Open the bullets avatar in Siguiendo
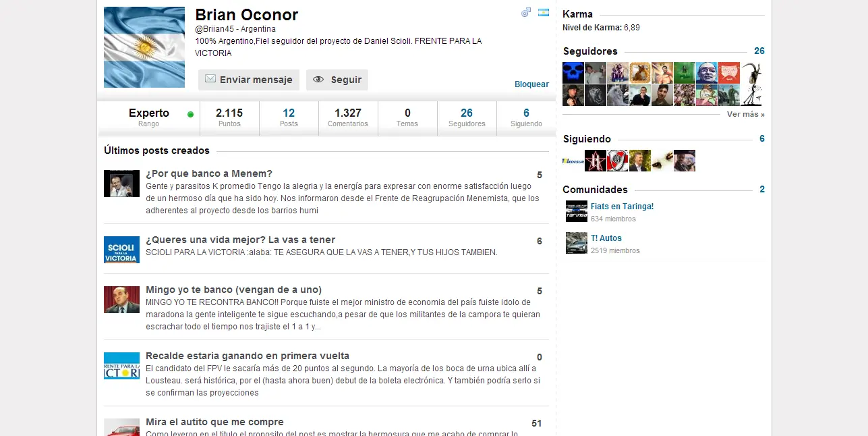 pyautogui.click(x=662, y=161)
